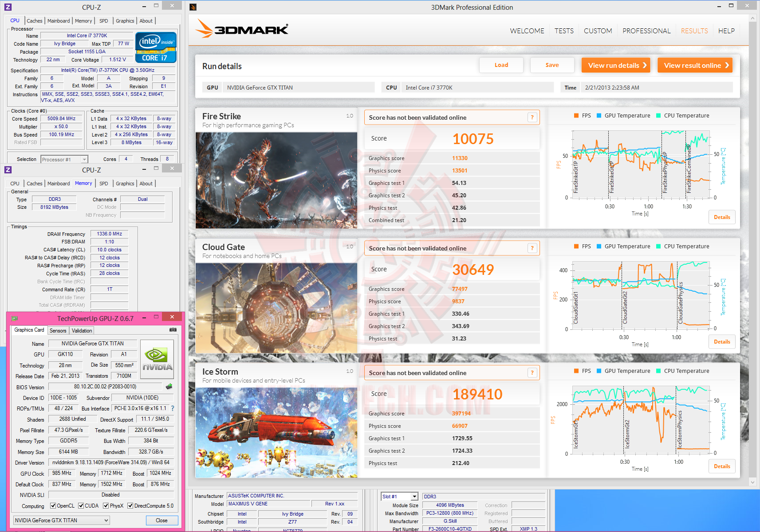Open Graphics tab in CPU-Z Memory window
The width and height of the screenshot is (760, 532).
click(125, 184)
